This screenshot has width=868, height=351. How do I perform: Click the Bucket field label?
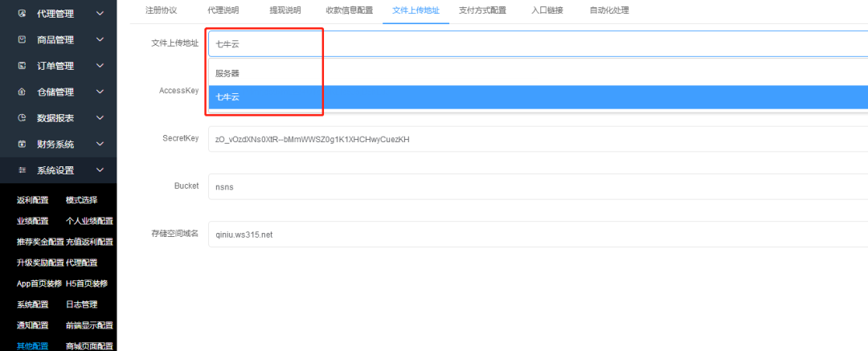(186, 186)
